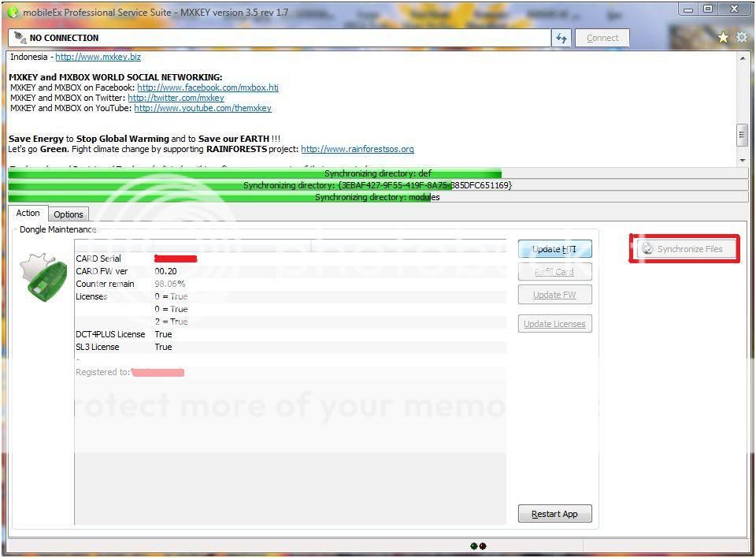756x558 pixels.
Task: Click the Connect button
Action: click(602, 38)
